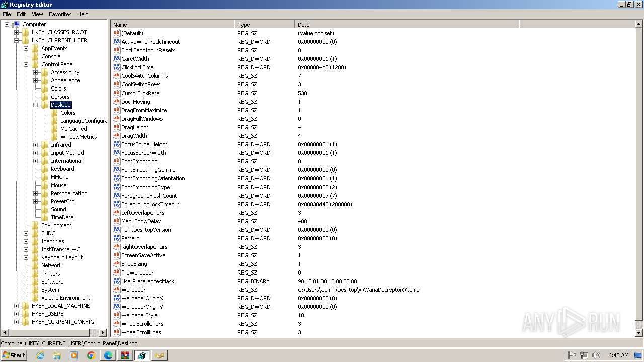644x362 pixels.
Task: Launch Chrome from the taskbar
Action: [x=91, y=355]
